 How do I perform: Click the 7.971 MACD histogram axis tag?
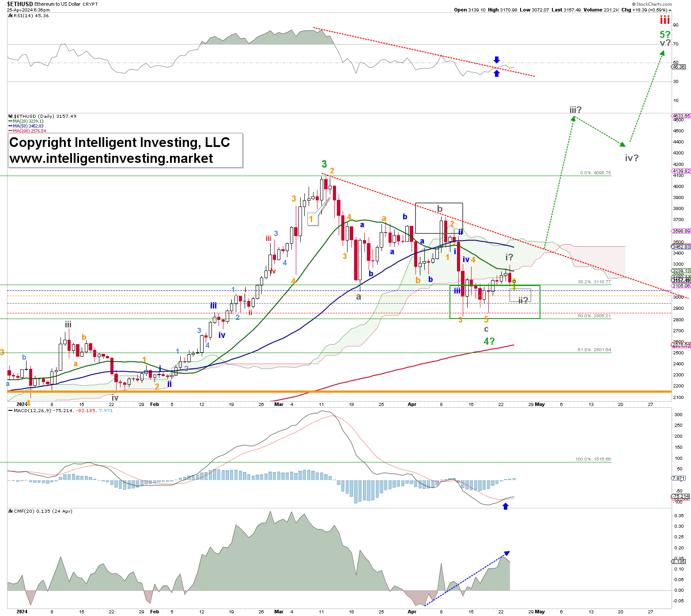tap(679, 478)
